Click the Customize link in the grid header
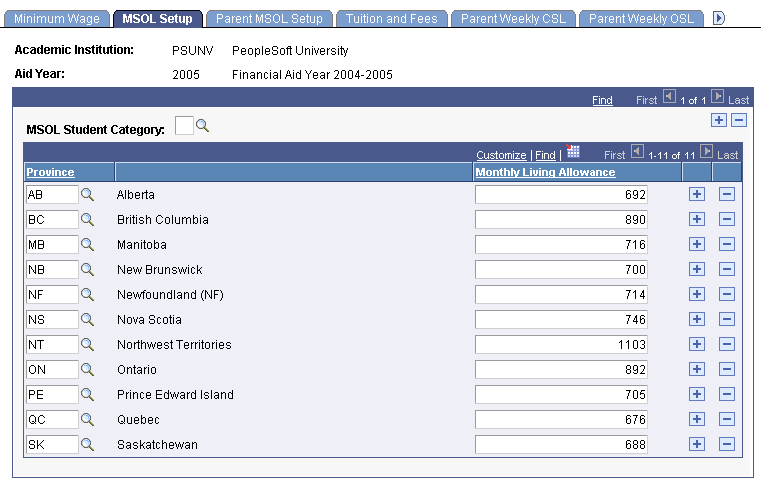The height and width of the screenshot is (484, 761). coord(501,155)
